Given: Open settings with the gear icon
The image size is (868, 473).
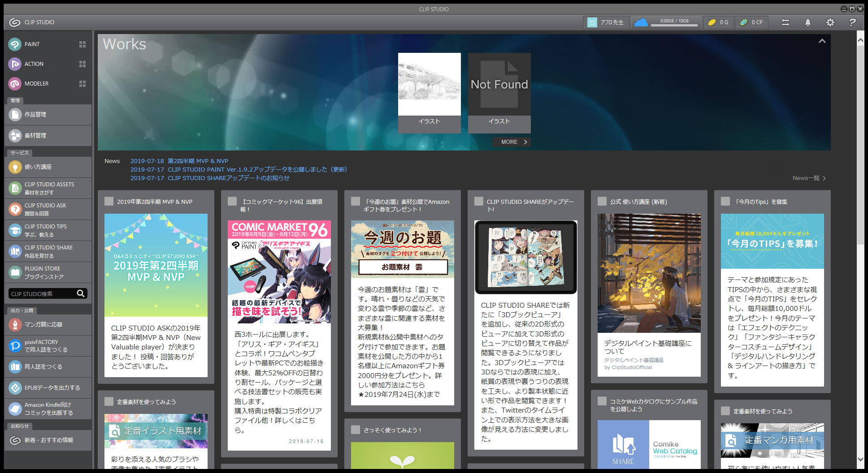Looking at the screenshot, I should click(x=830, y=22).
